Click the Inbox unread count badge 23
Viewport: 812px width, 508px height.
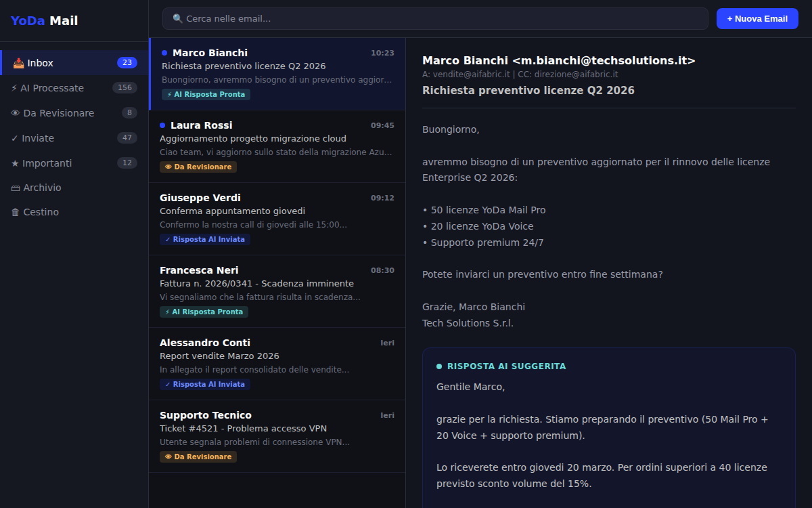[127, 63]
